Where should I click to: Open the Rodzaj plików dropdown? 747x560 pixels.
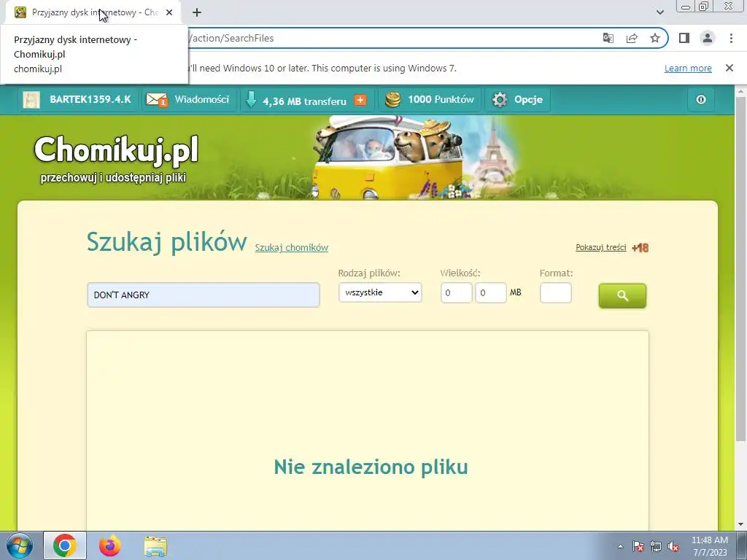[380, 292]
